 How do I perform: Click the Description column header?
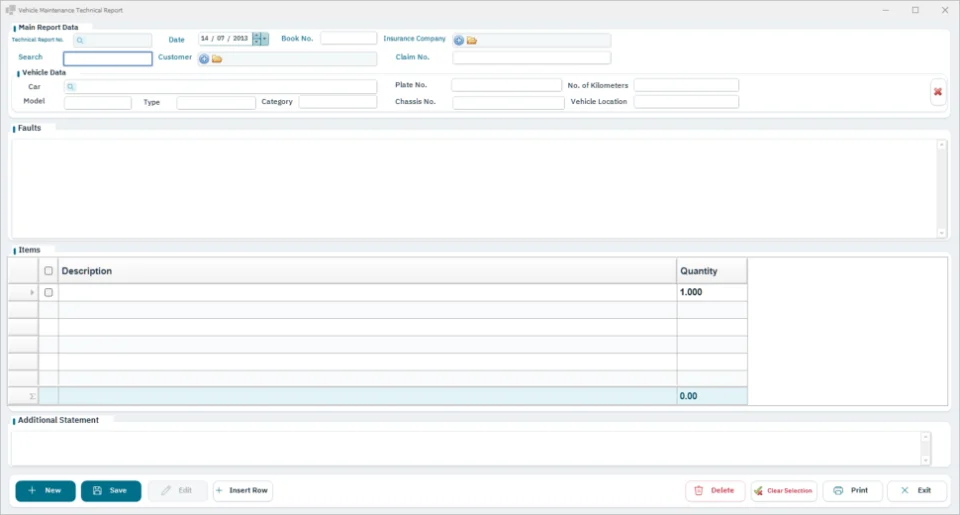click(367, 271)
